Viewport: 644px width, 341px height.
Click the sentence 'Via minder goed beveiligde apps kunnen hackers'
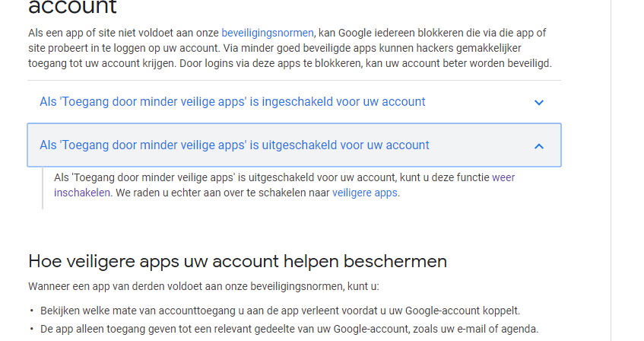pos(372,48)
